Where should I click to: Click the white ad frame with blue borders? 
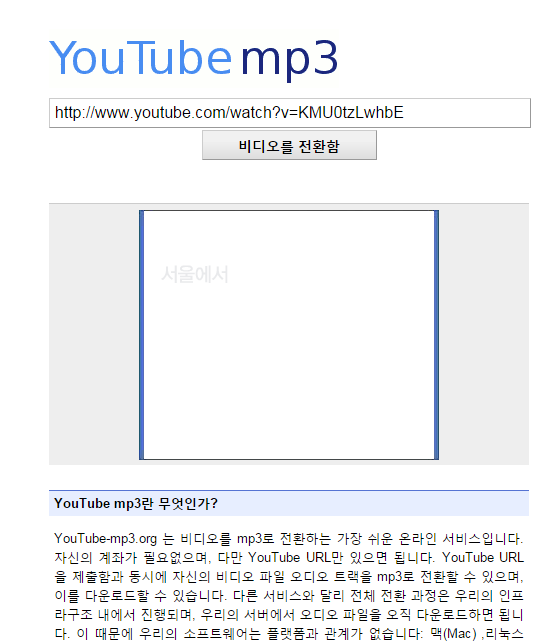[289, 335]
